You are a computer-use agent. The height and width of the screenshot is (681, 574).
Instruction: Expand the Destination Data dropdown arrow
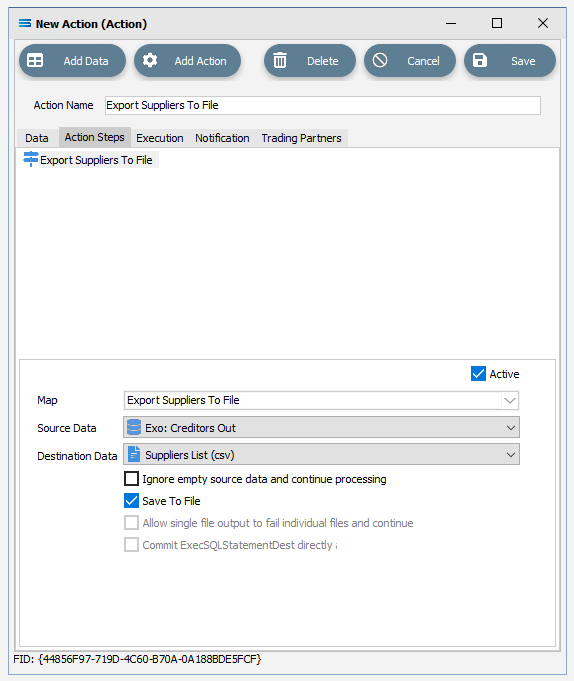511,455
